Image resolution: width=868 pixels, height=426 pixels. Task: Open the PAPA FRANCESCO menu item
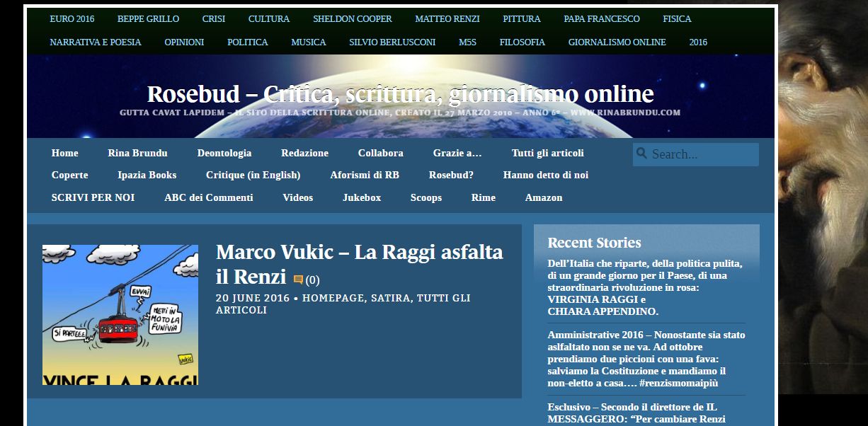[x=601, y=19]
